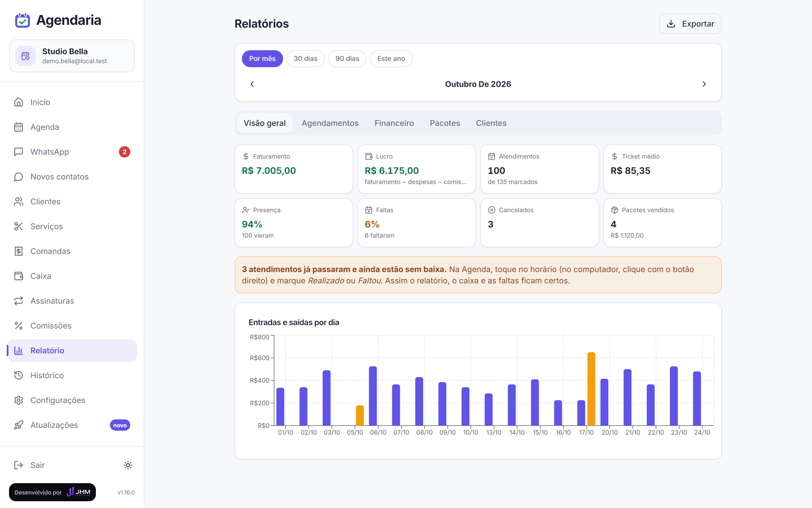Click the purple bar at 06/10
Image resolution: width=812 pixels, height=508 pixels.
[373, 396]
